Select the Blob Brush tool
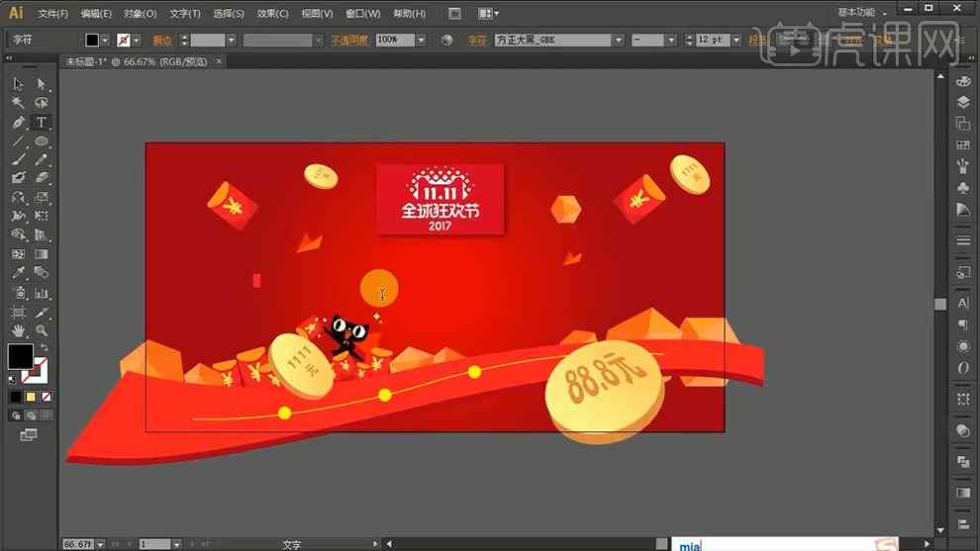 pyautogui.click(x=18, y=178)
